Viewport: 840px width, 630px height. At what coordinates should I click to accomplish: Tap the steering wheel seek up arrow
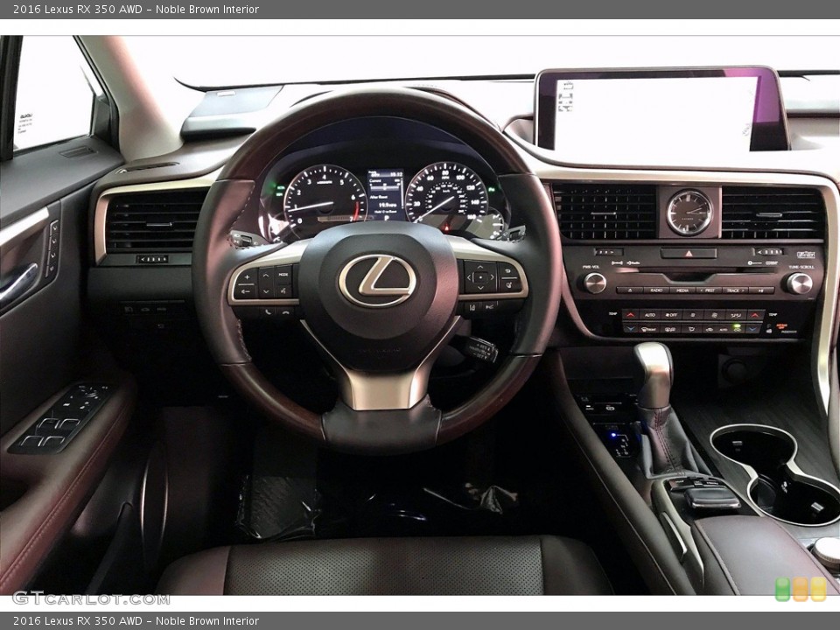click(x=266, y=276)
